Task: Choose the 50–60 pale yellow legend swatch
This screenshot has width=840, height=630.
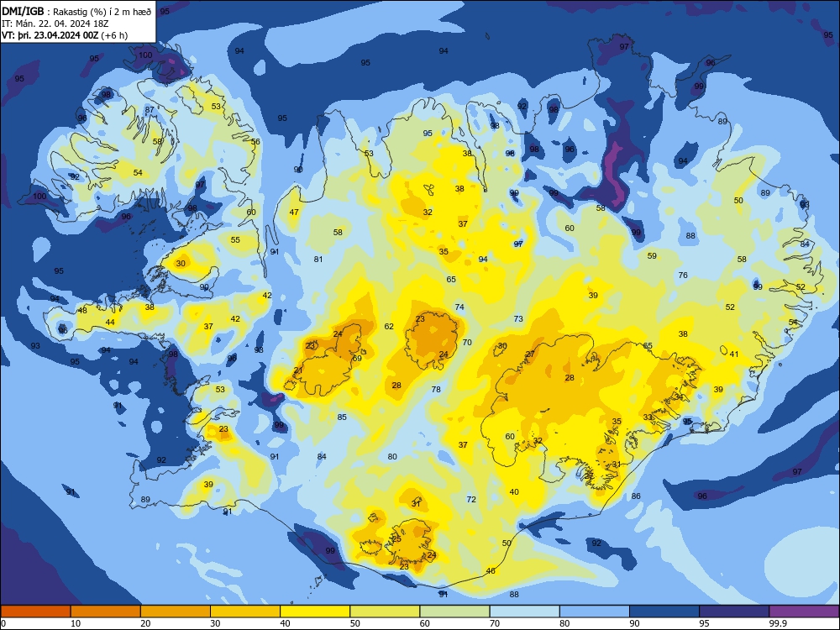Action: (x=385, y=612)
